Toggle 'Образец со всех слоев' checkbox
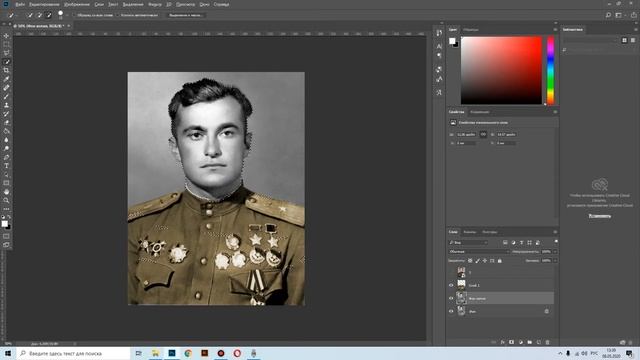The height and width of the screenshot is (360, 640). point(75,15)
